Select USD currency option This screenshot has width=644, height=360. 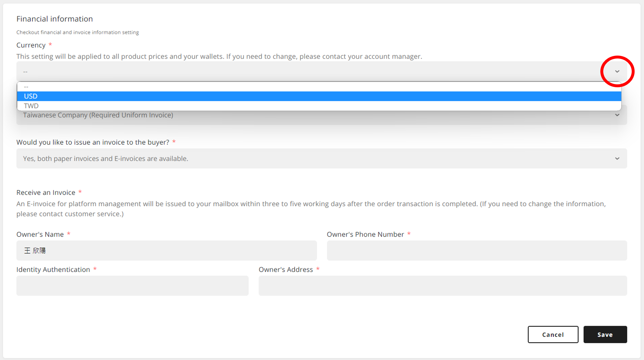[x=31, y=96]
